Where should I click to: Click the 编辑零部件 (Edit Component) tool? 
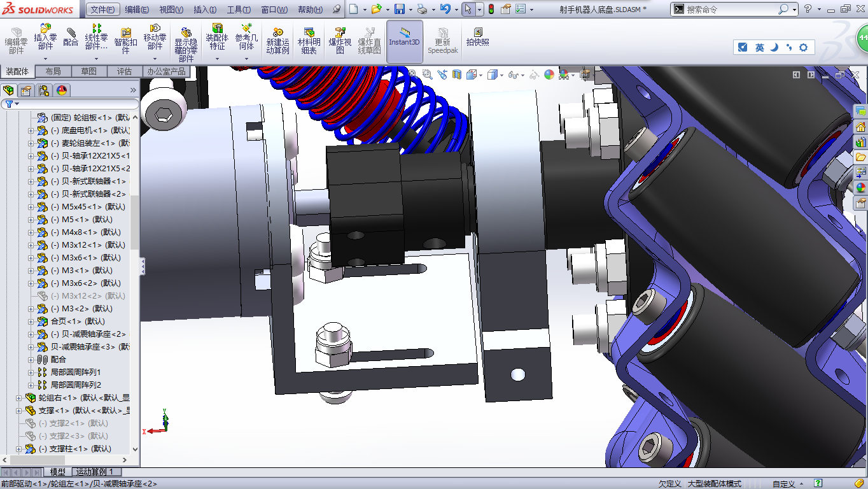coord(16,41)
